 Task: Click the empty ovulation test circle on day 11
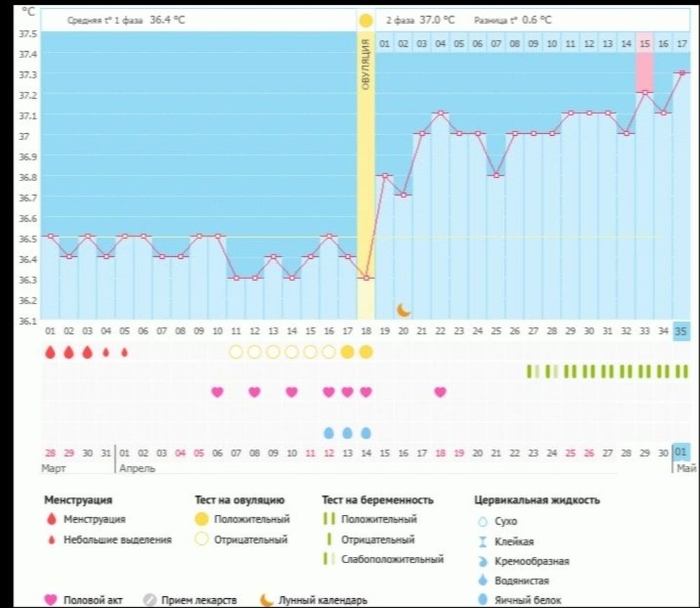coord(236,352)
